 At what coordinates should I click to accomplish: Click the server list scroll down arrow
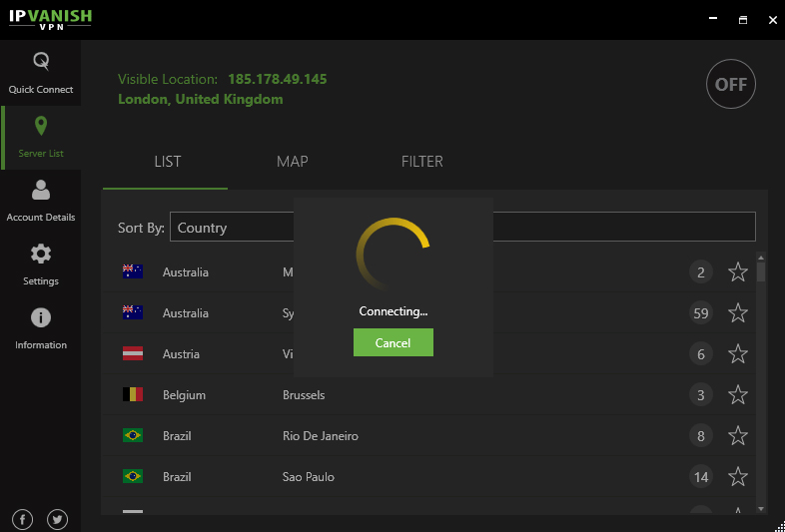761,509
